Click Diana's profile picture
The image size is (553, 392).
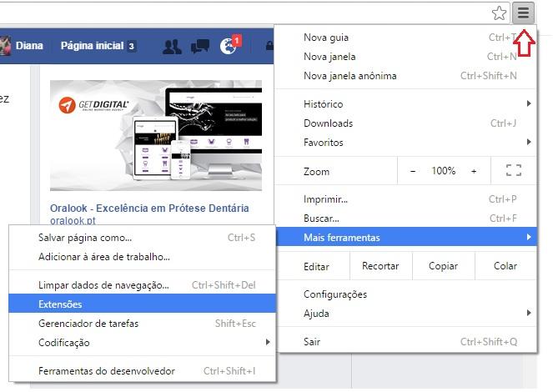tap(4, 46)
